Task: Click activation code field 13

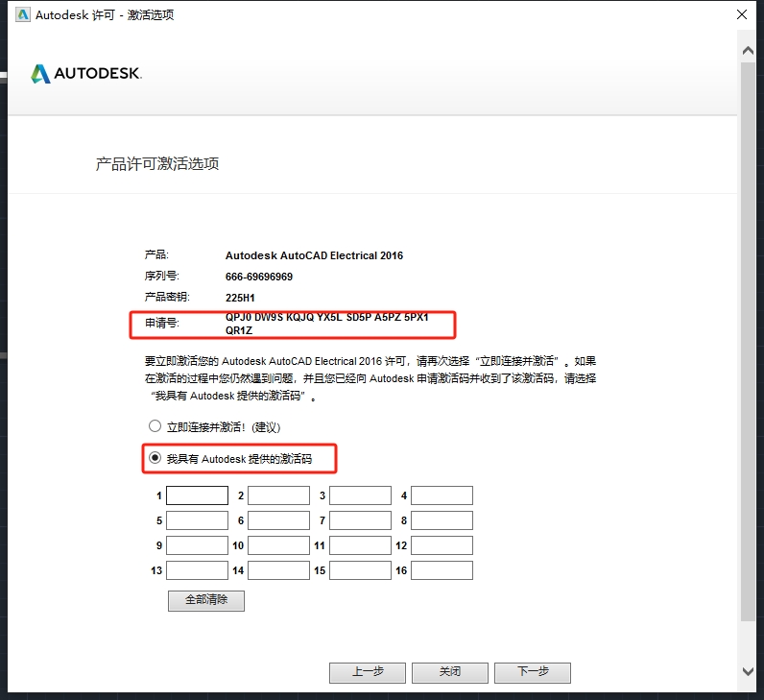Action: [197, 570]
